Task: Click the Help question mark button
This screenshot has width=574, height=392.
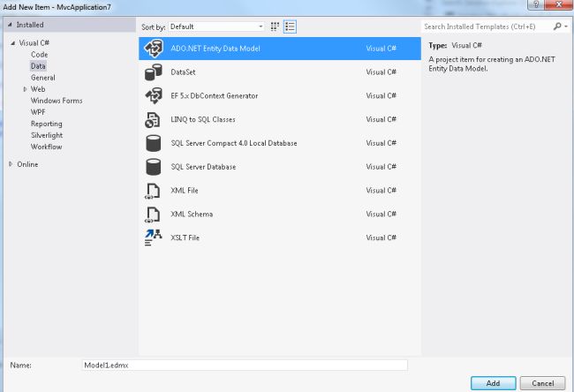Action: 536,4
